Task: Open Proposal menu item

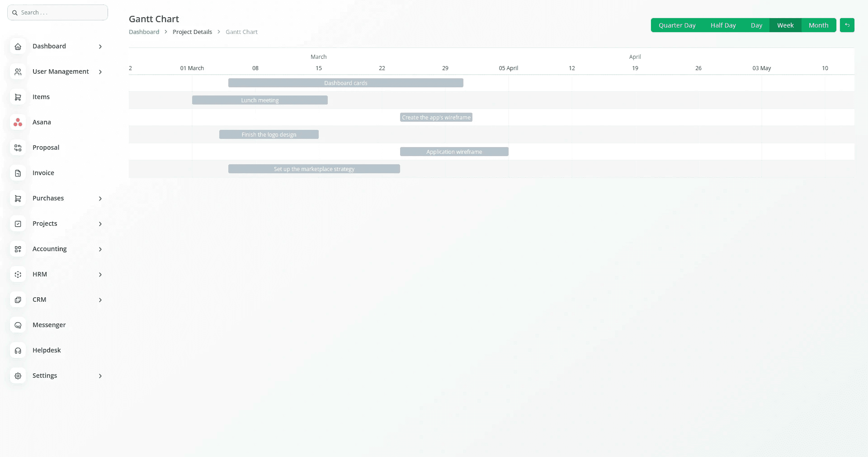Action: tap(46, 148)
